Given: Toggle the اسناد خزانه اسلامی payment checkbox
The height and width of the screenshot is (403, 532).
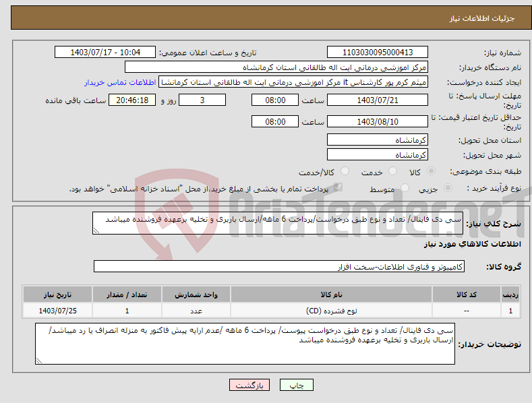Looking at the screenshot, I should [x=338, y=187].
